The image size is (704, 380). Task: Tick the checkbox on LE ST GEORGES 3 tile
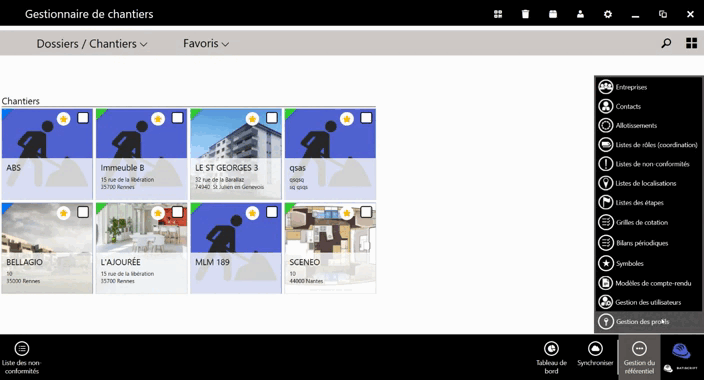coord(272,118)
